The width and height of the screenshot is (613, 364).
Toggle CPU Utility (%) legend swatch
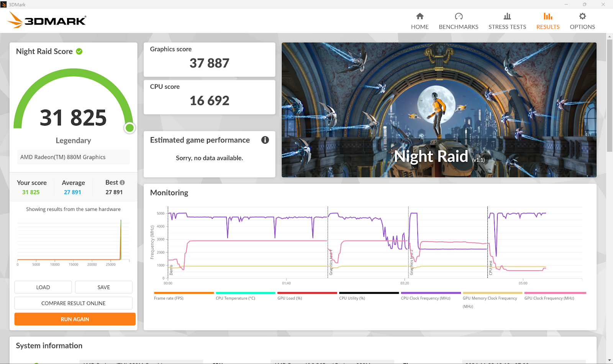pyautogui.click(x=369, y=293)
